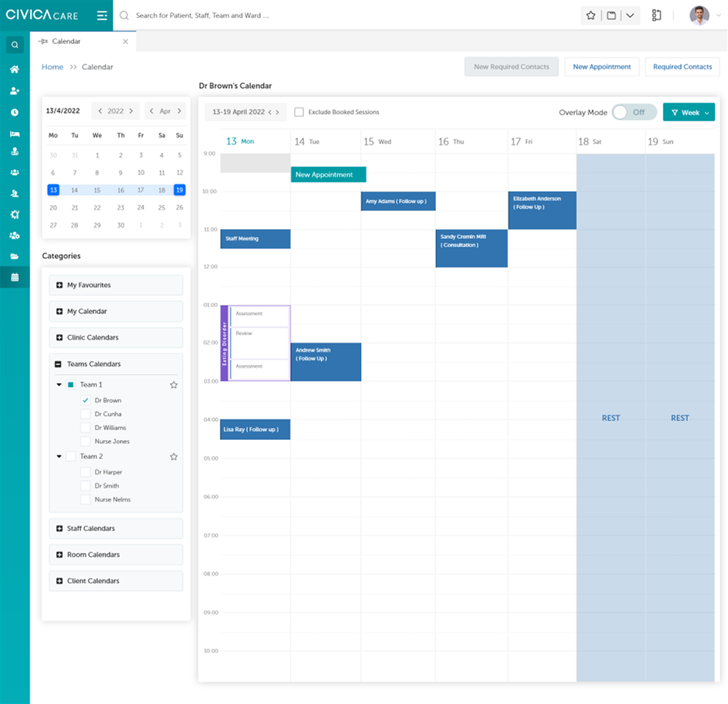This screenshot has width=728, height=704.
Task: Collapse Teams Calendars category
Action: coord(58,364)
